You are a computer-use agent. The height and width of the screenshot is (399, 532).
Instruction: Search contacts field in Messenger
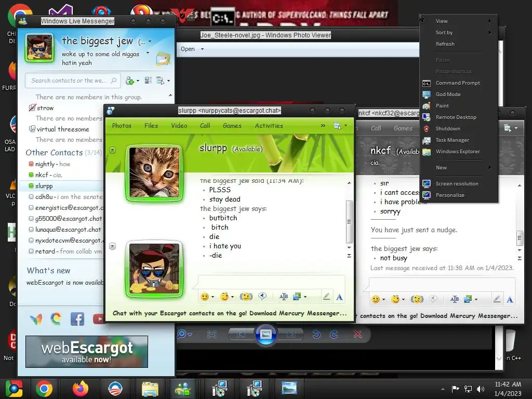click(x=73, y=81)
